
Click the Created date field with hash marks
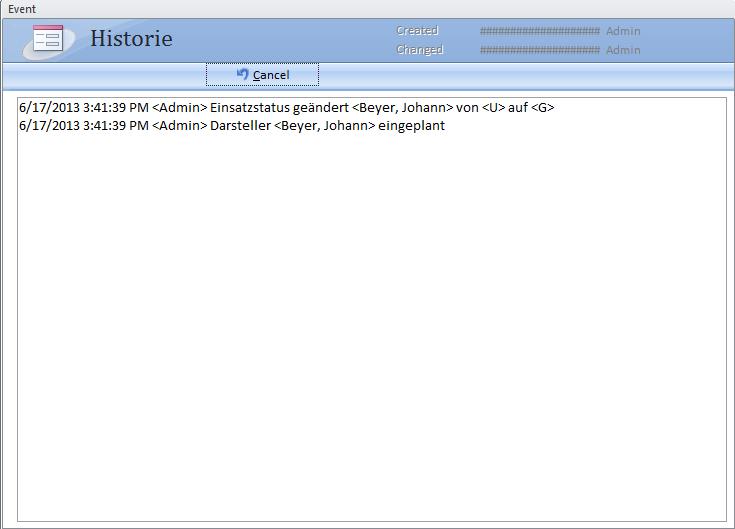(539, 31)
